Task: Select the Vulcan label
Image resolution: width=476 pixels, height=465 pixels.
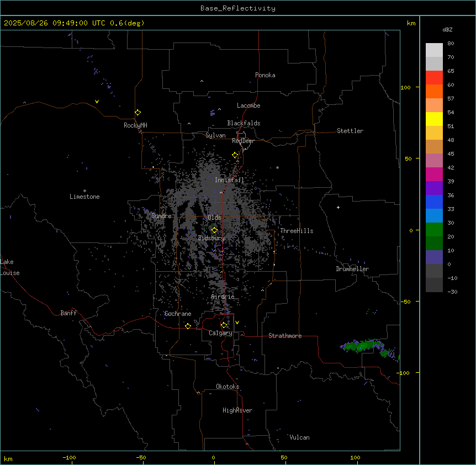Action: tap(300, 437)
